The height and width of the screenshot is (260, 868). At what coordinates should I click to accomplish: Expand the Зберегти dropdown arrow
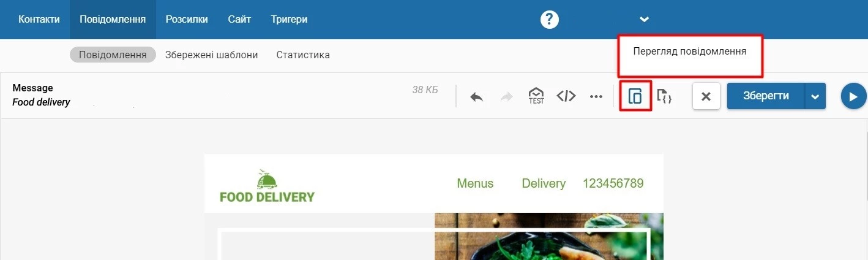click(x=815, y=96)
